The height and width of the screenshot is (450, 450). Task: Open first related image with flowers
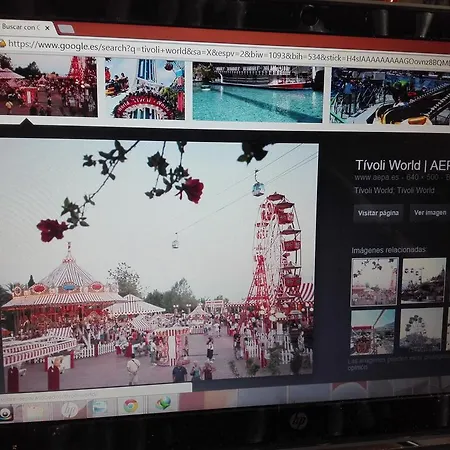(374, 282)
